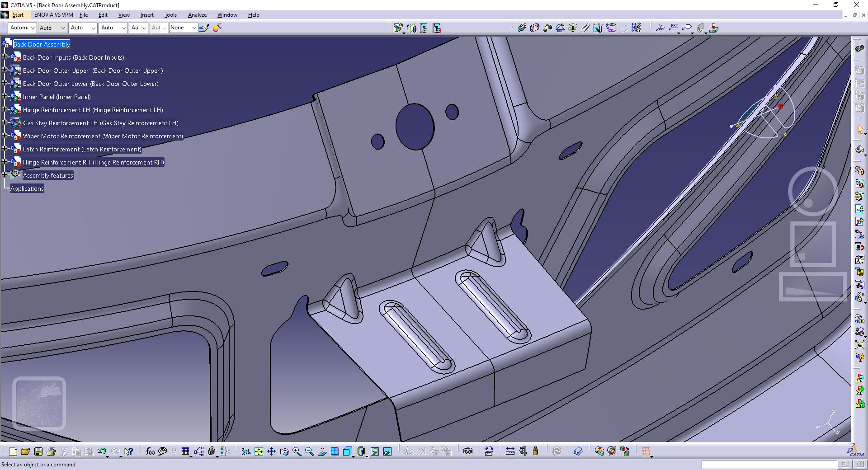This screenshot has height=470, width=868.
Task: Click the Fix Component anchor icon
Action: point(573,28)
